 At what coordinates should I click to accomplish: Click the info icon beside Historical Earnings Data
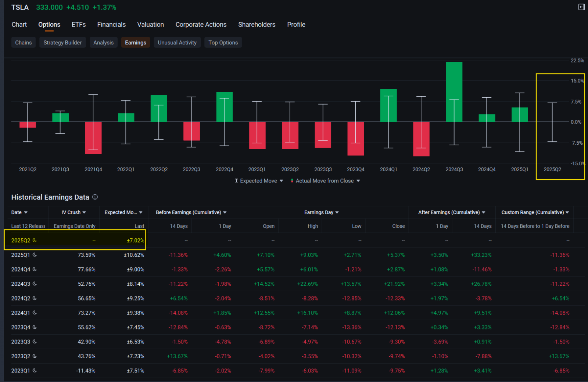(x=95, y=197)
